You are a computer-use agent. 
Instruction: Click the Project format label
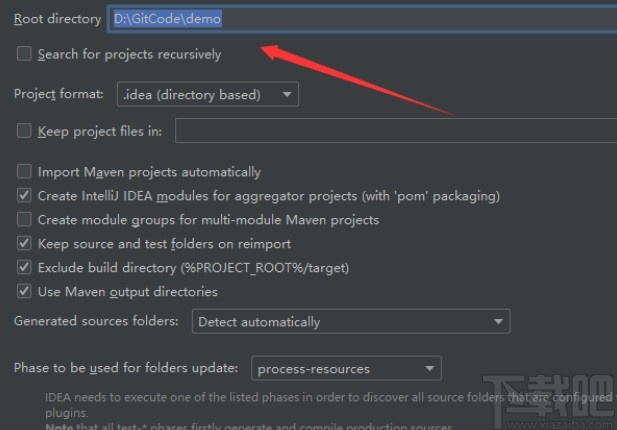(x=58, y=95)
